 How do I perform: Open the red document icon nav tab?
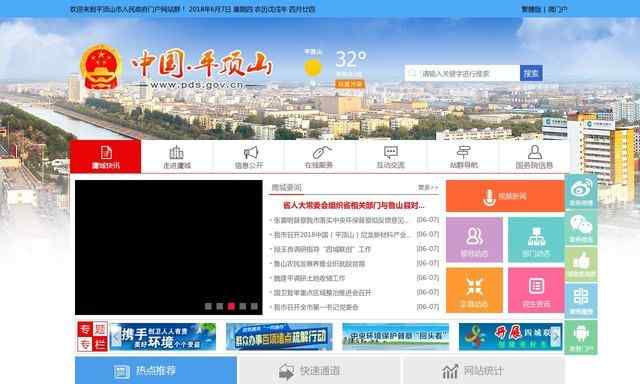click(105, 157)
